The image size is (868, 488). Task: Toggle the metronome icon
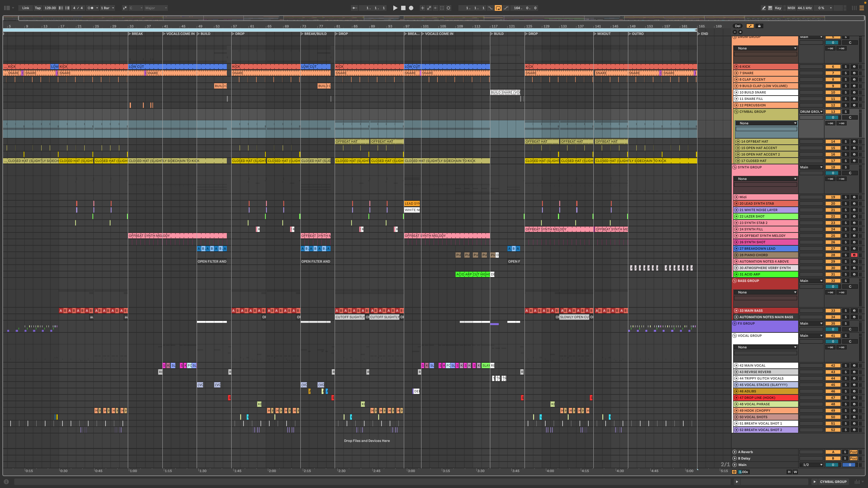point(91,8)
